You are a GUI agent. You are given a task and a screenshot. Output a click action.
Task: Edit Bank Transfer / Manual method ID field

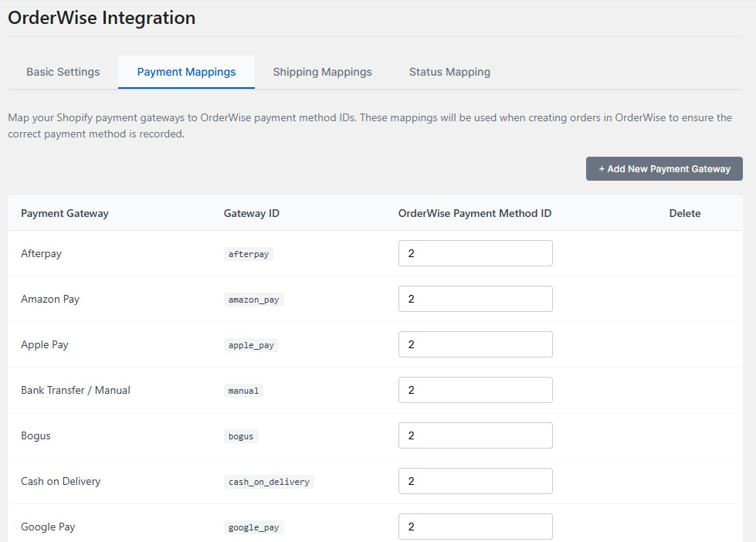click(476, 390)
